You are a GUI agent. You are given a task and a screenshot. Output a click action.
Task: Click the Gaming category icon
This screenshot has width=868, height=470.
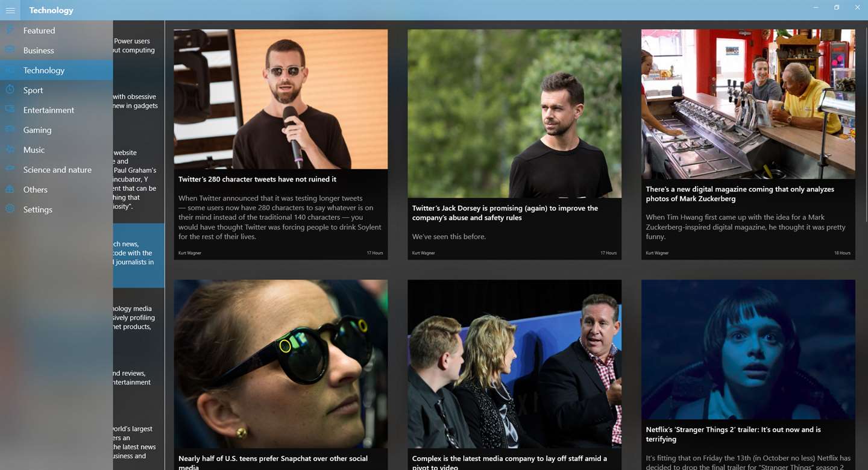click(10, 130)
